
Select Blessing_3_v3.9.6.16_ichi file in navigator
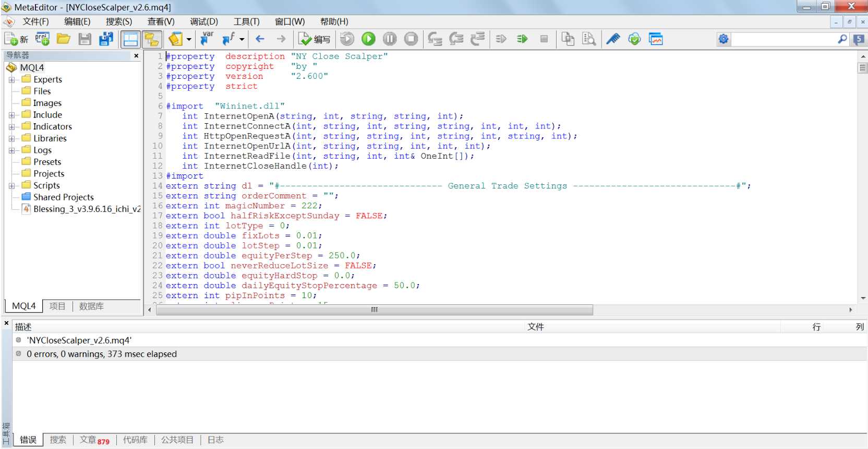pyautogui.click(x=81, y=209)
